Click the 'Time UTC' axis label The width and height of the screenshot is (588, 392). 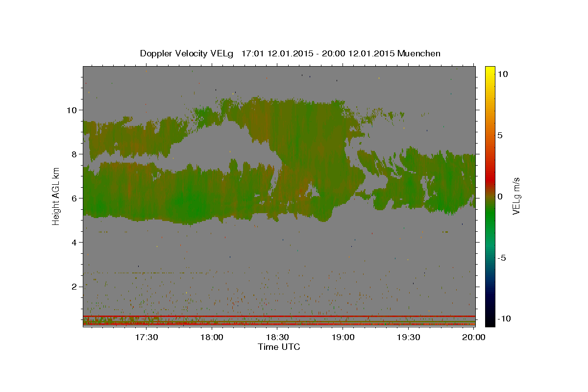pos(279,347)
